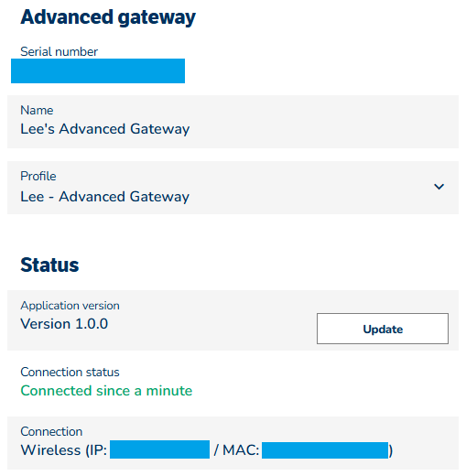Image resolution: width=466 pixels, height=476 pixels.
Task: Click the Profile dropdown chevron icon
Action: point(439,187)
